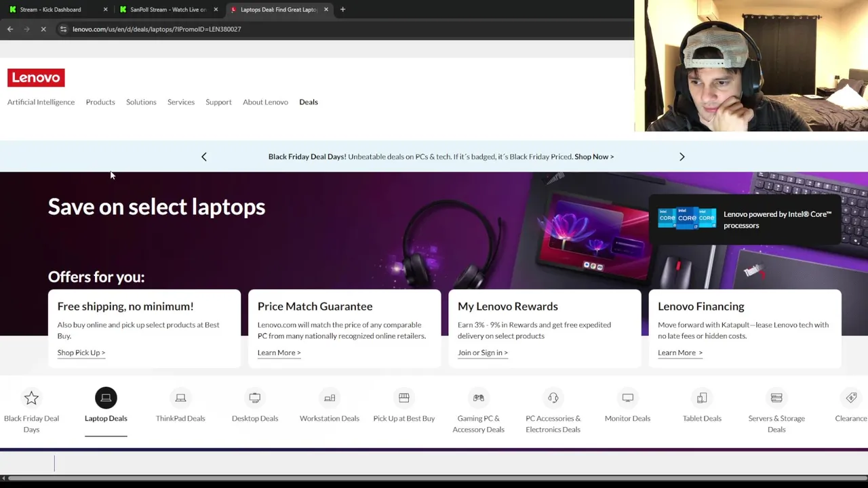Image resolution: width=868 pixels, height=488 pixels.
Task: Click Shop Pick Up link
Action: pyautogui.click(x=81, y=352)
